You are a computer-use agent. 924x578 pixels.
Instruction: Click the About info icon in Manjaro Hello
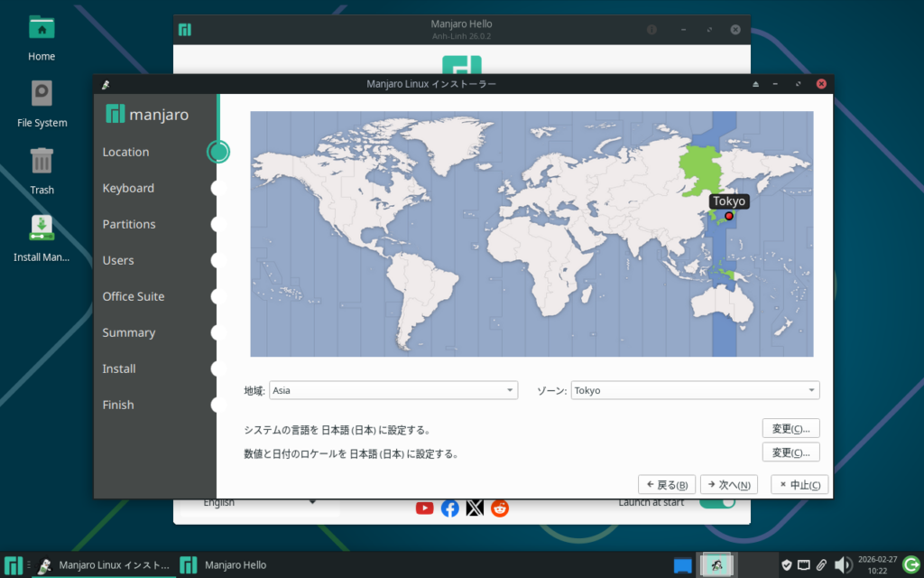(651, 30)
